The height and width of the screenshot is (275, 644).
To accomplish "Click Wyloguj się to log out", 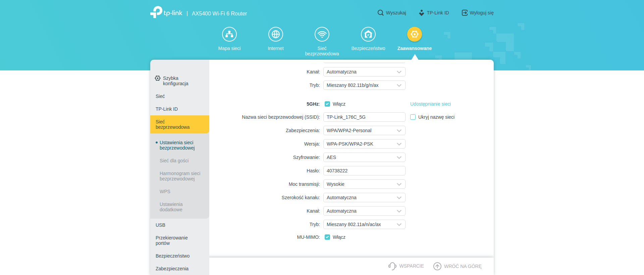I will point(478,13).
